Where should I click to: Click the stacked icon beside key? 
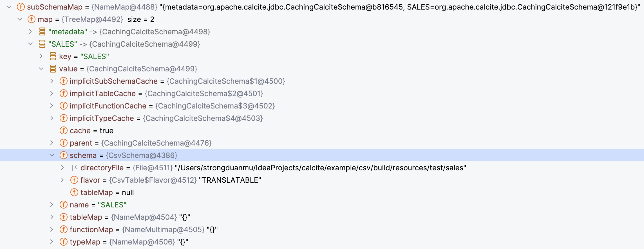pos(53,56)
